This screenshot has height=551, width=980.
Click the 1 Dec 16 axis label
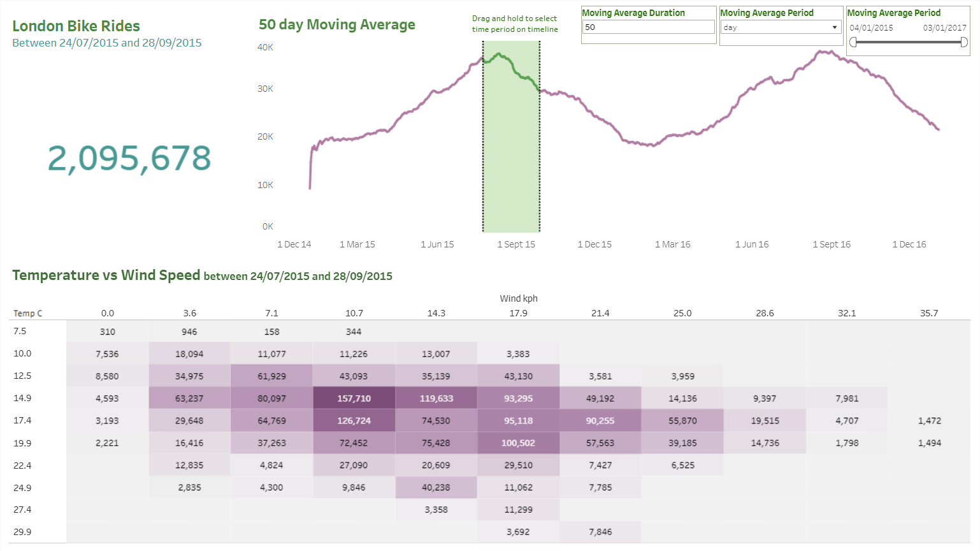click(909, 244)
